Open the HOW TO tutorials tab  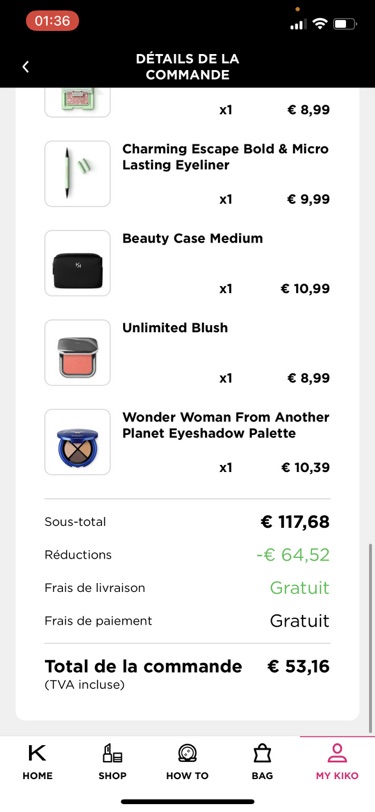click(x=187, y=762)
